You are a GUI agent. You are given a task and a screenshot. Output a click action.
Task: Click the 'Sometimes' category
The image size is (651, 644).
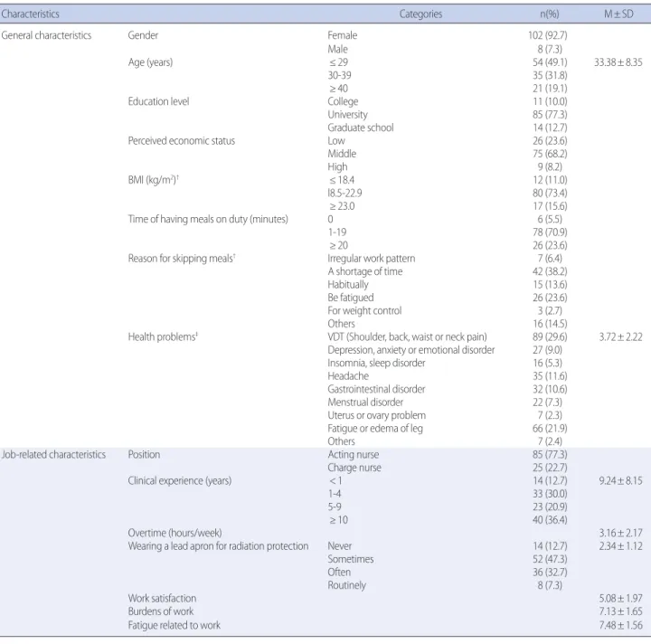point(351,559)
